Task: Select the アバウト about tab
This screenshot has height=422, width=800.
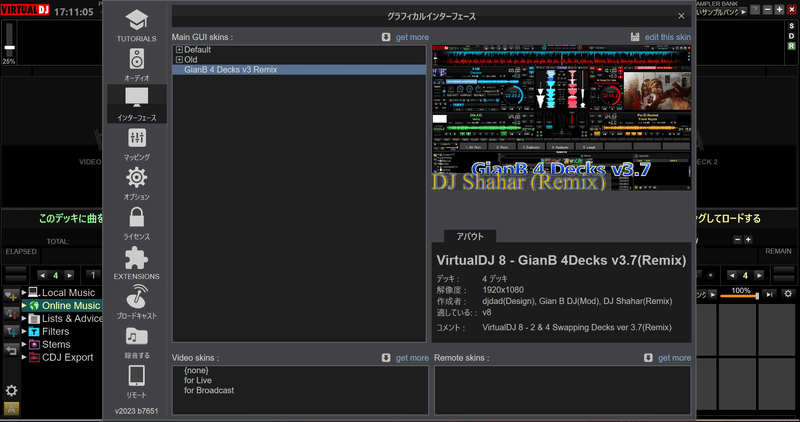Action: click(x=469, y=236)
